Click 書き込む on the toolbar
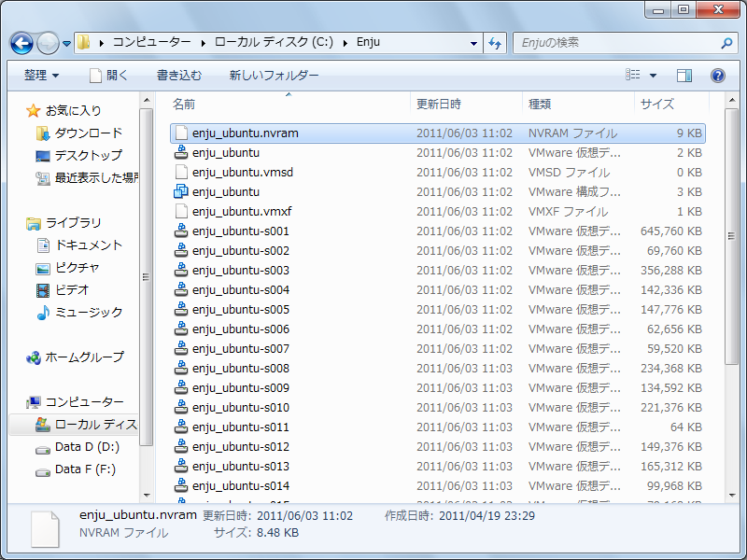747x560 pixels. coord(179,76)
